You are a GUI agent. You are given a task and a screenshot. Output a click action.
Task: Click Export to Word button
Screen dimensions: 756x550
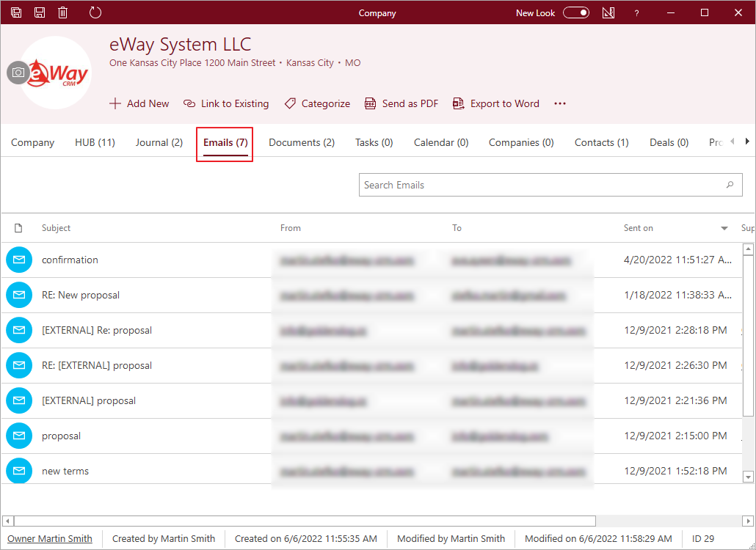point(495,103)
